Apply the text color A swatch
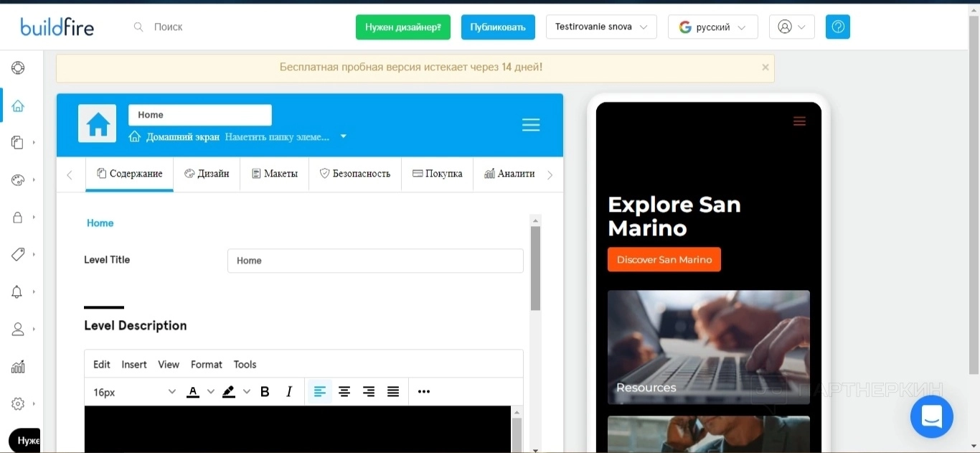980x453 pixels. click(193, 392)
